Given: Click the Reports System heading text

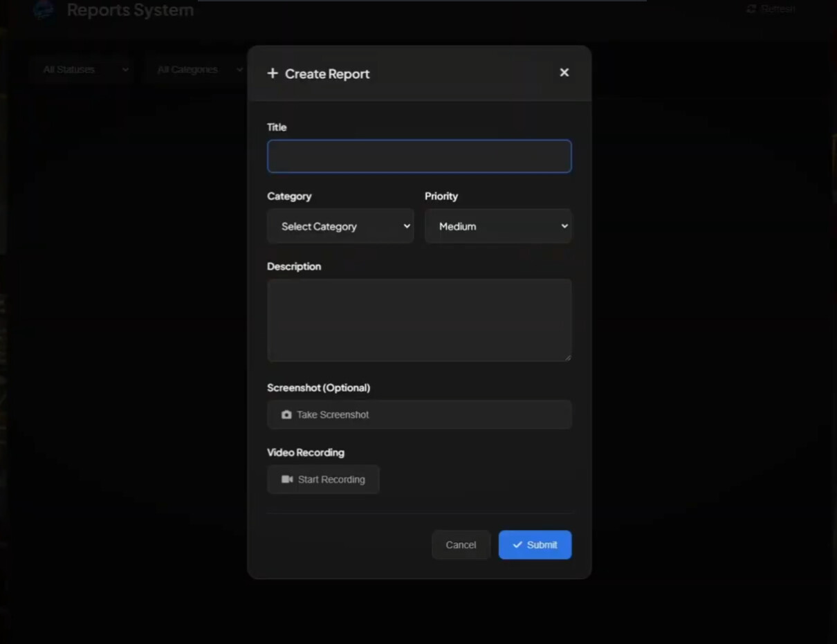Looking at the screenshot, I should click(x=130, y=10).
